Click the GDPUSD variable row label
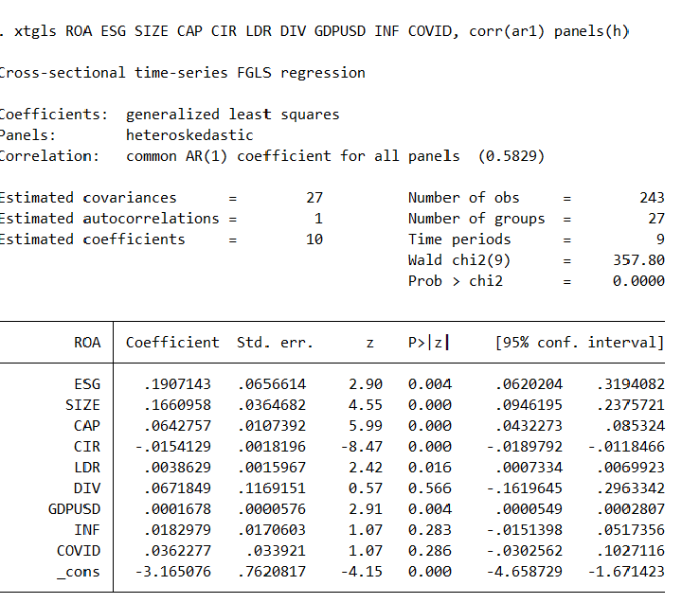Viewport: 700px width, 603px height. pyautogui.click(x=74, y=509)
